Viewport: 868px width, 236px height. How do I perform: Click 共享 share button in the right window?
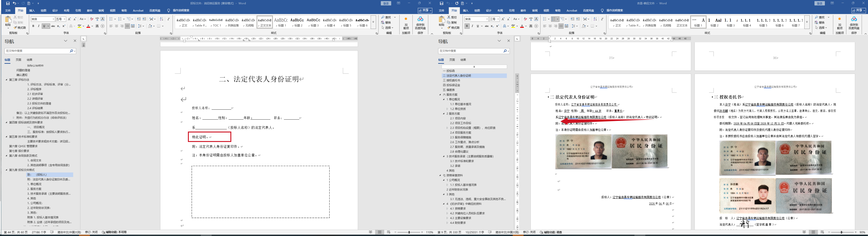point(859,10)
